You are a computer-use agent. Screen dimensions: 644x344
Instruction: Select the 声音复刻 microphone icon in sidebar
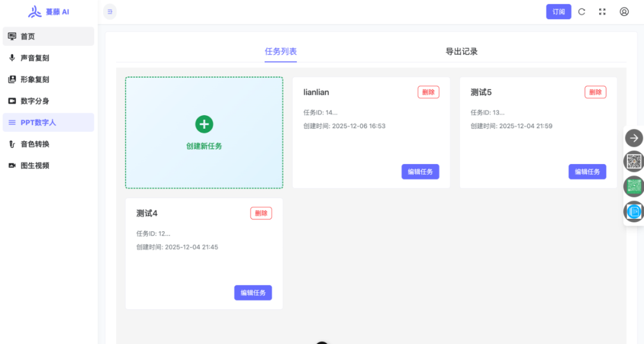tap(13, 57)
